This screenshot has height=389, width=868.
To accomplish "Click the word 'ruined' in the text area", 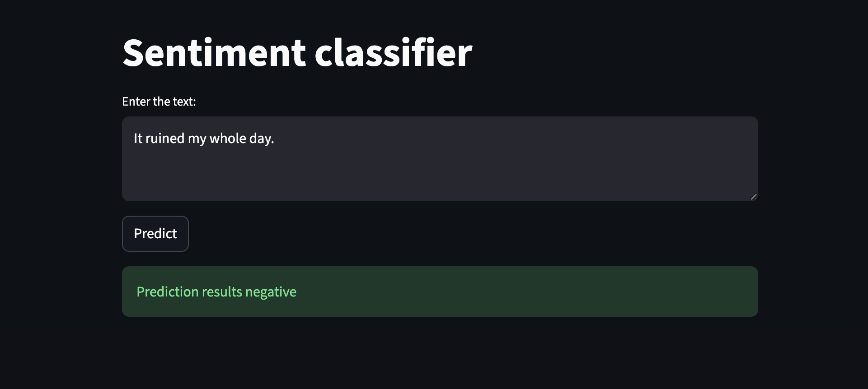I will (x=164, y=139).
